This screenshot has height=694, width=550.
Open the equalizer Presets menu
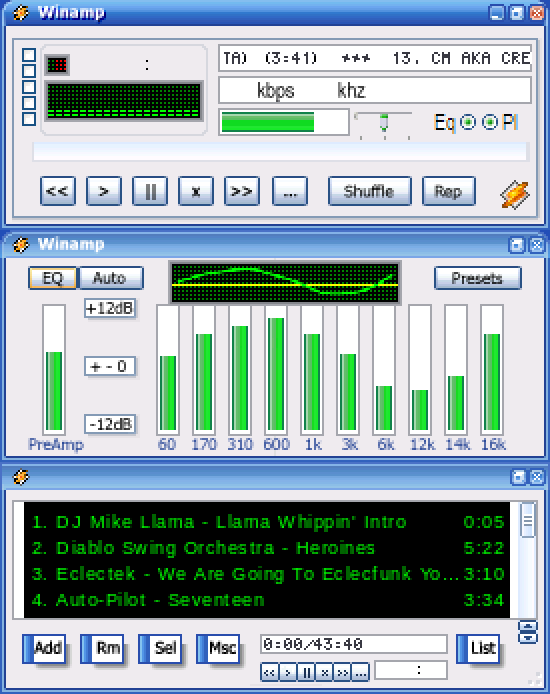pos(477,278)
